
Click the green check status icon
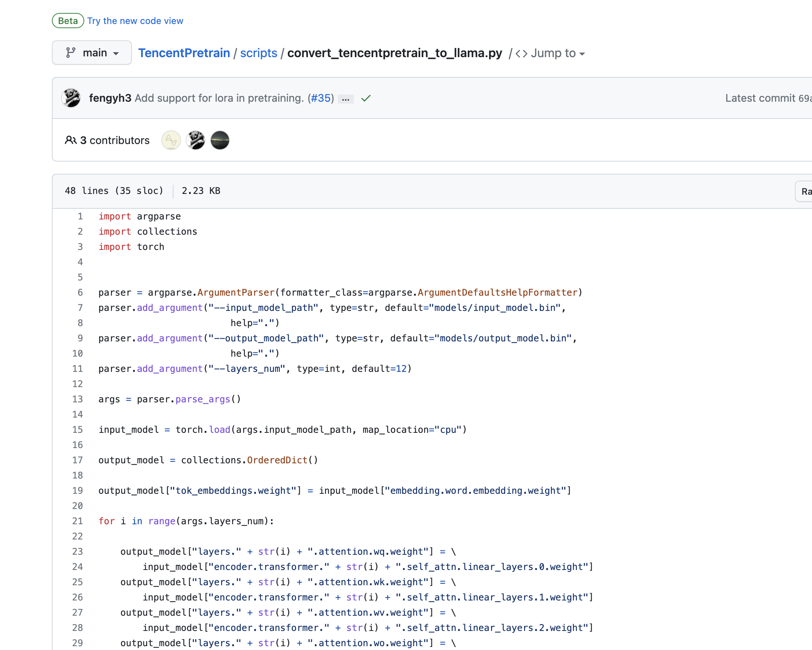point(366,98)
